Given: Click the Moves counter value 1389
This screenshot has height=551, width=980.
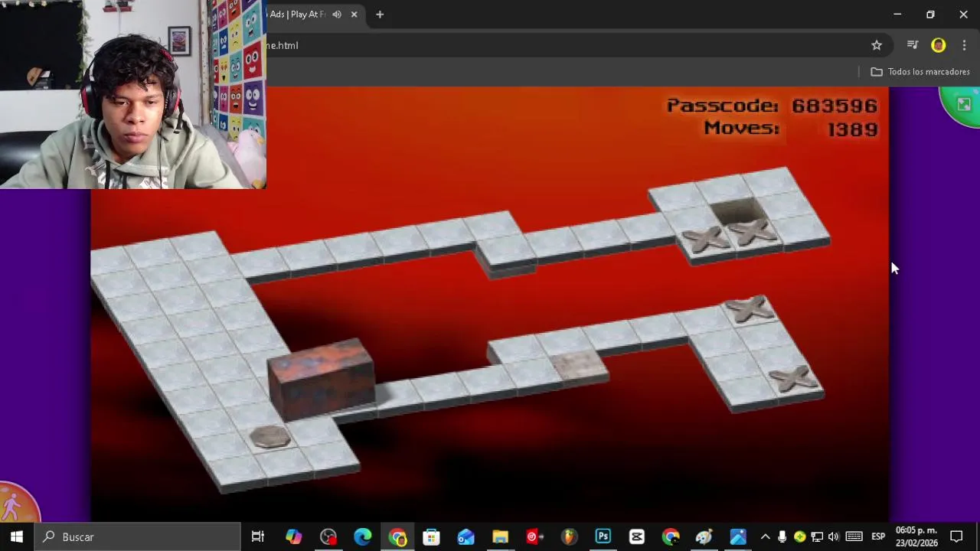Looking at the screenshot, I should [x=852, y=129].
